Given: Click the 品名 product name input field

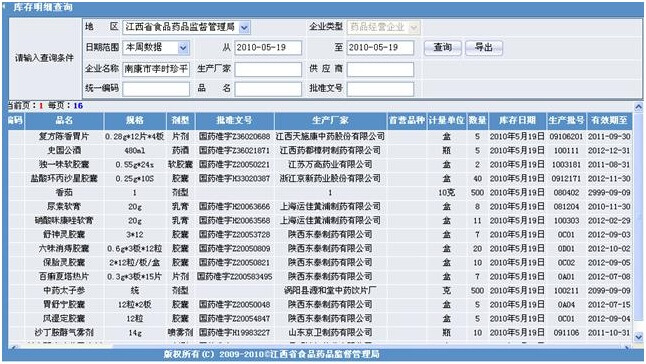Looking at the screenshot, I should 268,89.
